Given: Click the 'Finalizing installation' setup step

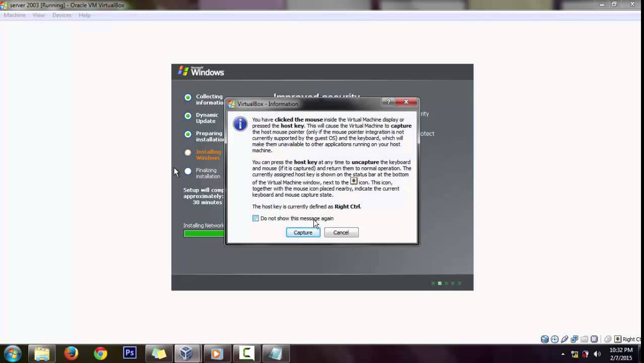Looking at the screenshot, I should [x=208, y=173].
